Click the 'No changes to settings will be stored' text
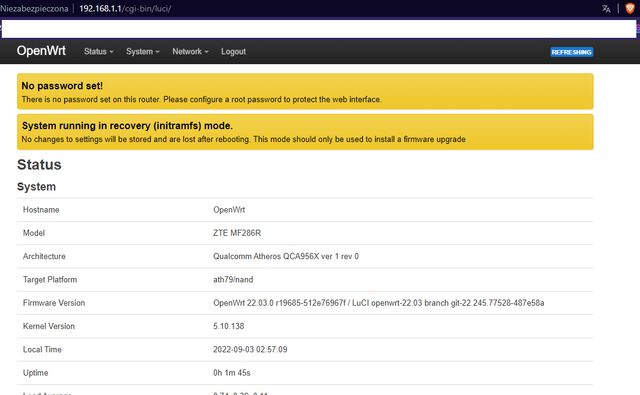The image size is (640, 395). point(243,139)
